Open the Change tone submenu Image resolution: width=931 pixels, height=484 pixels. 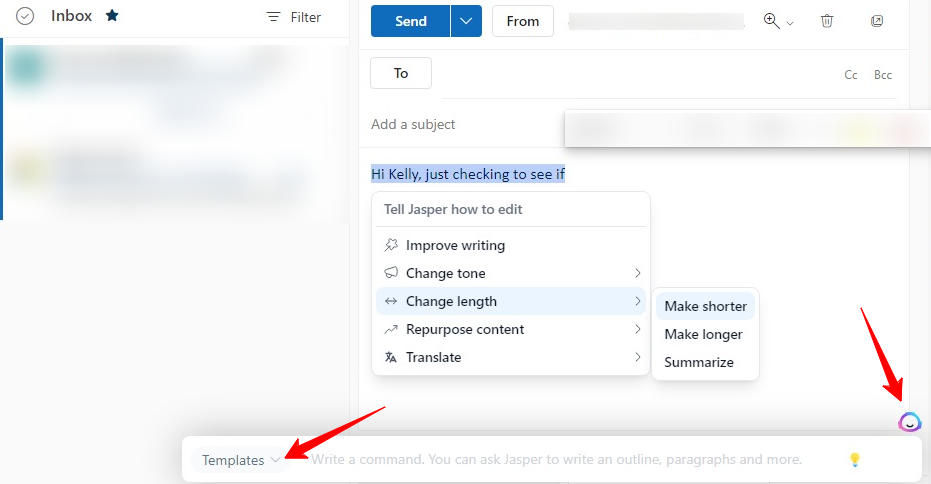(x=511, y=273)
